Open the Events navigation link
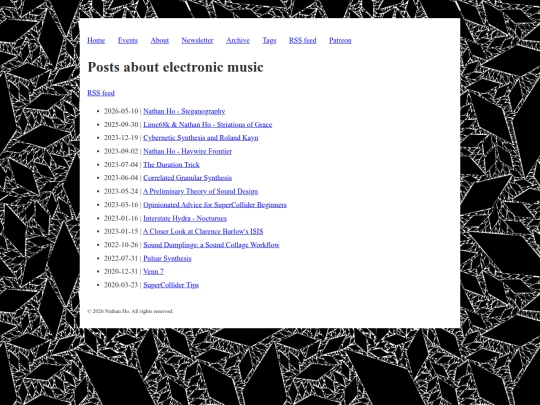This screenshot has height=405, width=540. pos(127,40)
